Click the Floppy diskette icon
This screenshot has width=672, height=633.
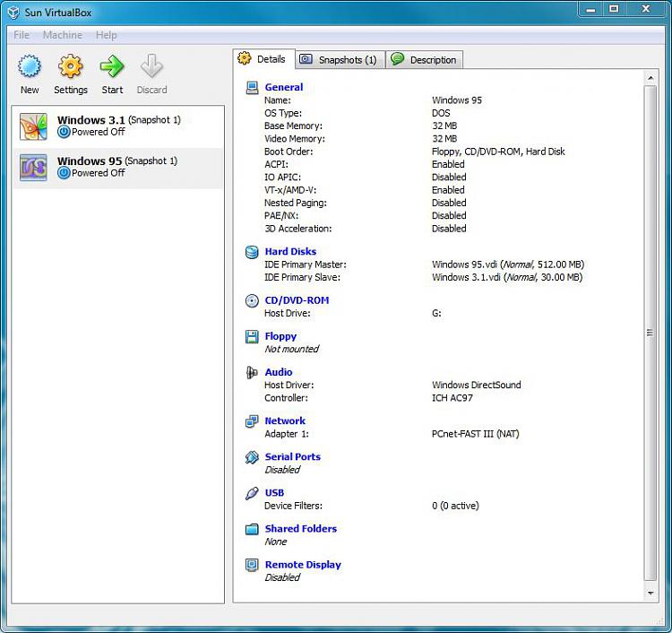252,336
